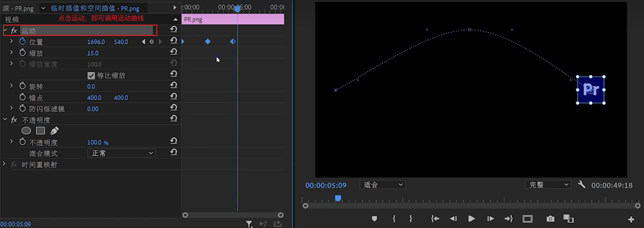The width and height of the screenshot is (644, 228).
Task: Open the button editor plus icon
Action: (x=631, y=219)
